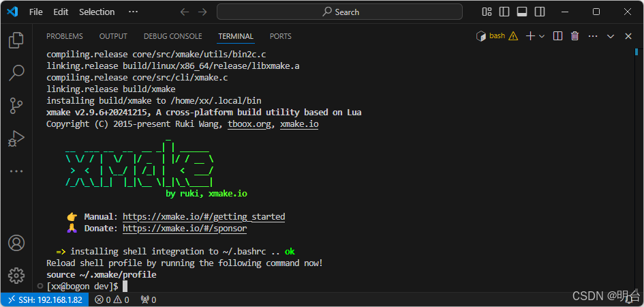The height and width of the screenshot is (307, 644).
Task: Show additional views ellipsis in activity bar
Action: point(16,171)
